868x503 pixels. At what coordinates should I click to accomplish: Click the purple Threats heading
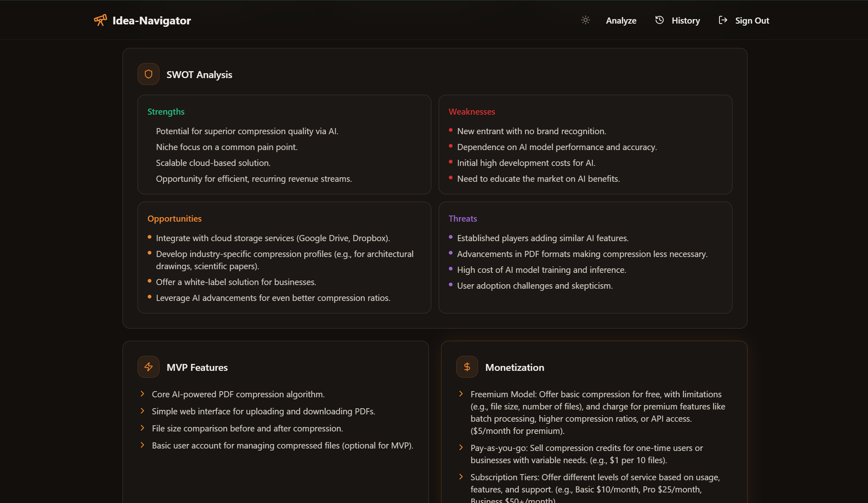tap(463, 219)
